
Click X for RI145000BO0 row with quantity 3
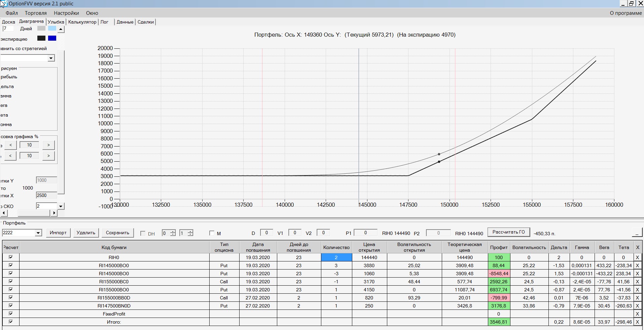point(637,265)
